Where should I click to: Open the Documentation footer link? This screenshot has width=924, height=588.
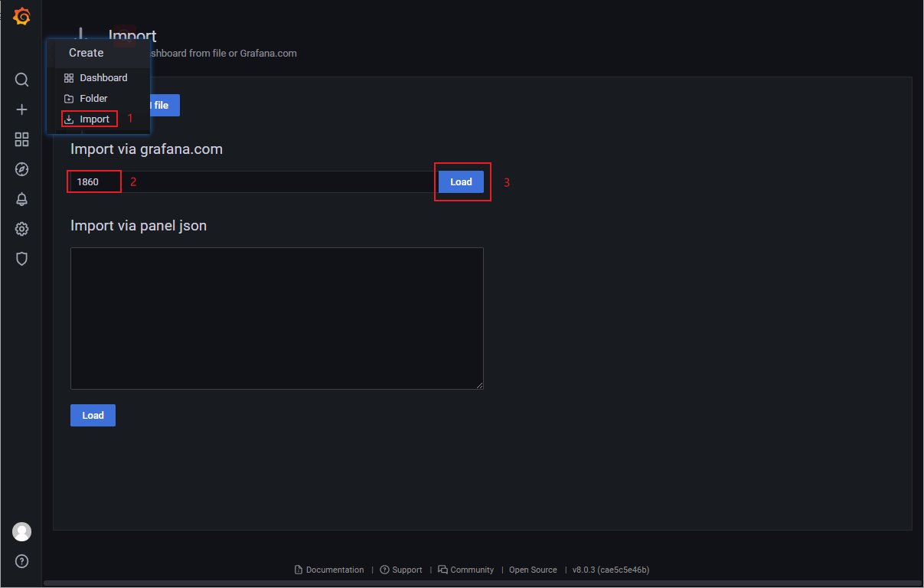pos(329,570)
